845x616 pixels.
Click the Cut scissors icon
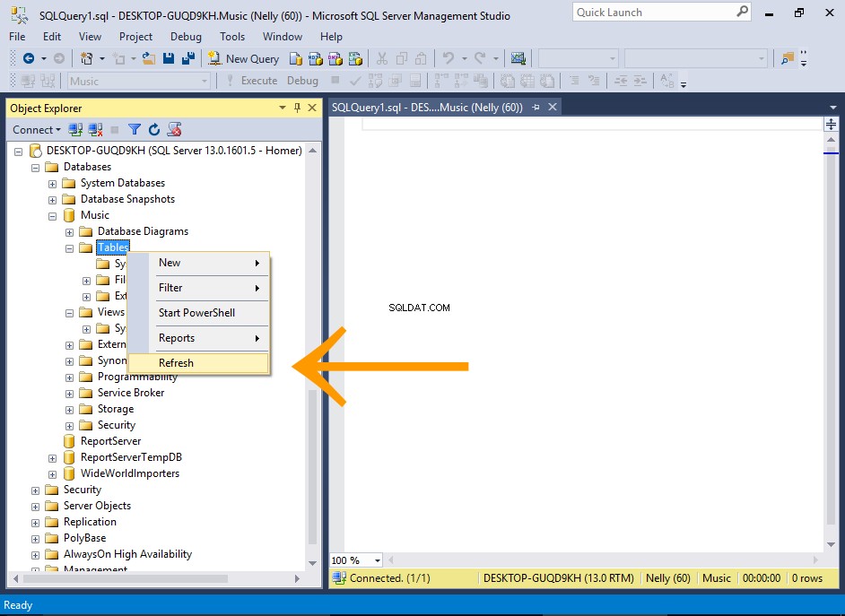[382, 58]
